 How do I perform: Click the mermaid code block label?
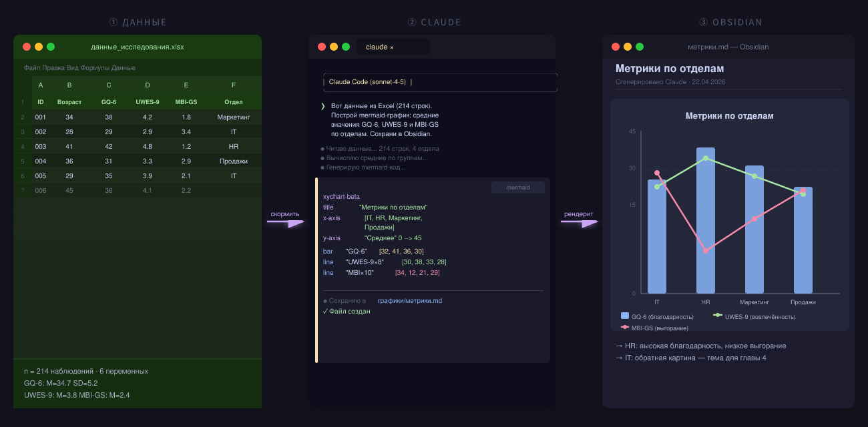pyautogui.click(x=518, y=187)
